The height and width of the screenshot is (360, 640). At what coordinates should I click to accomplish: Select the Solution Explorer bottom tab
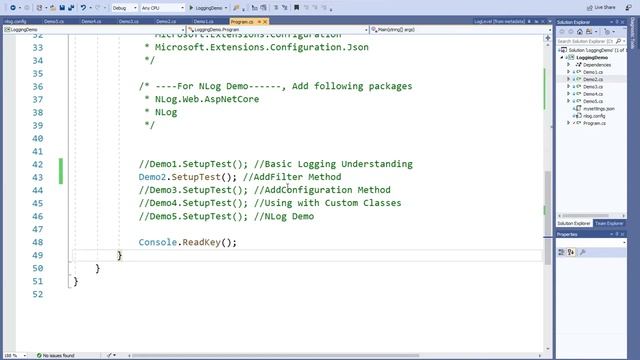[x=574, y=223]
